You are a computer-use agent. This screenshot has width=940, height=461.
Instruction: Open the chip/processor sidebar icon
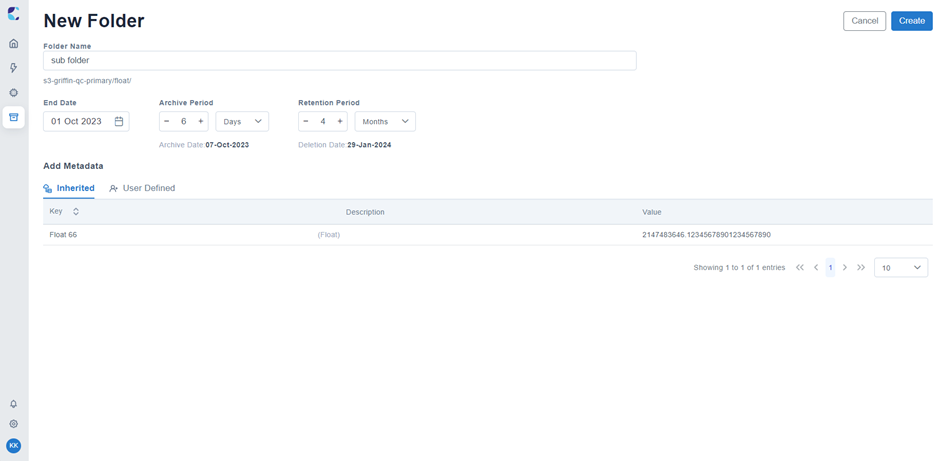[13, 93]
